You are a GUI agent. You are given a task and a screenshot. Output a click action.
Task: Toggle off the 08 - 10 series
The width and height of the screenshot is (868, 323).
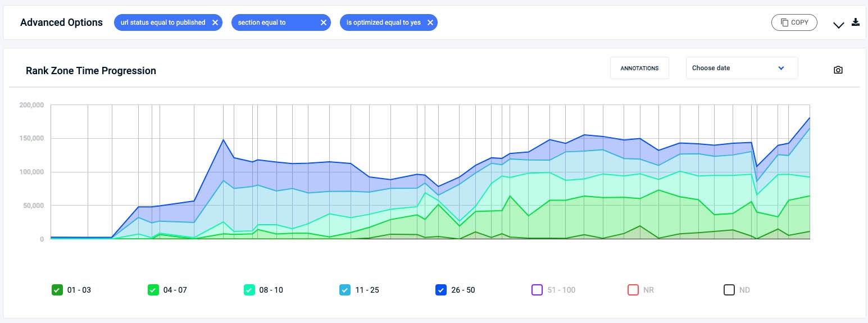pos(249,290)
